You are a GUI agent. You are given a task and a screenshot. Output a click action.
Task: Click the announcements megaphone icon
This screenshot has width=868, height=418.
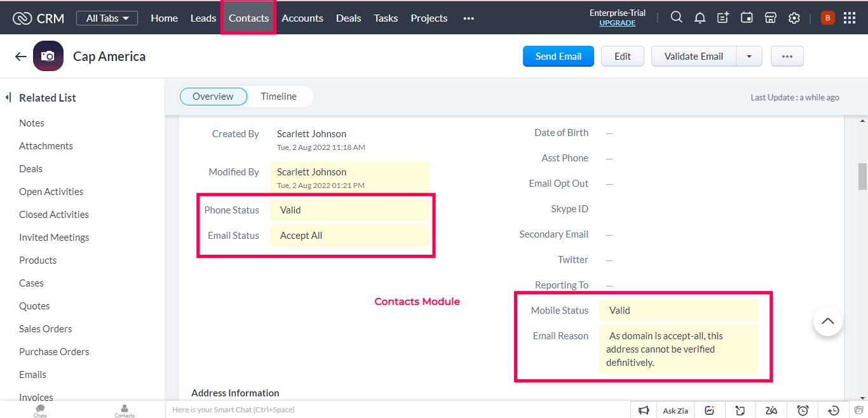(644, 410)
